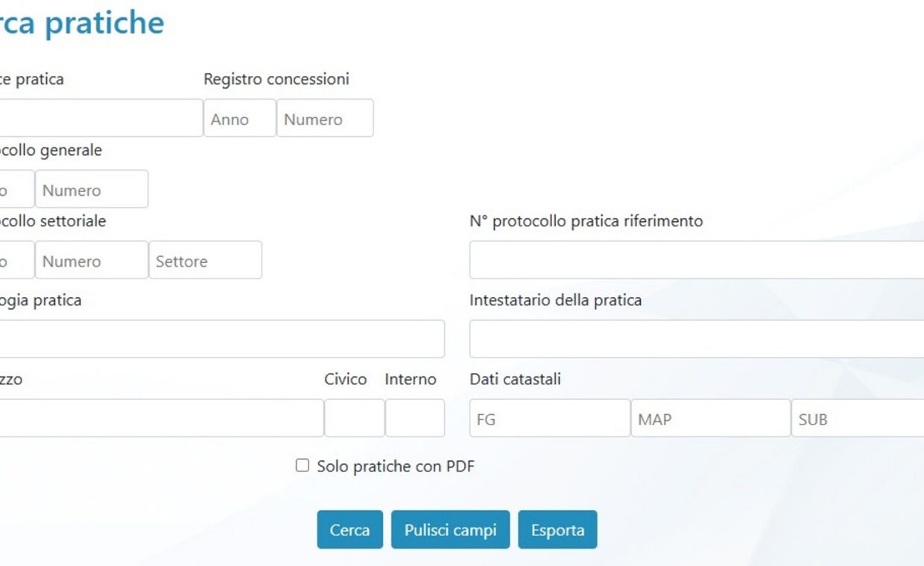Select the Anno field under Registro concessioni

click(239, 118)
